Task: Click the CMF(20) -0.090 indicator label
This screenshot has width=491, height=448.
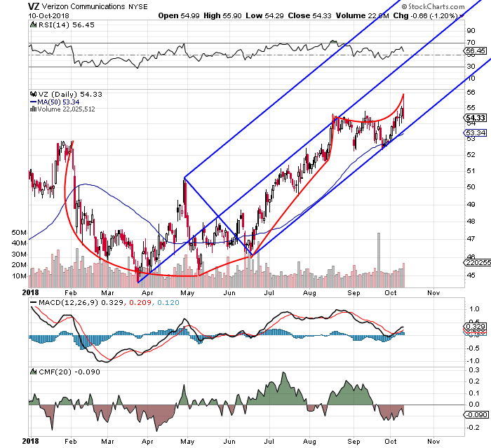Action: point(69,372)
